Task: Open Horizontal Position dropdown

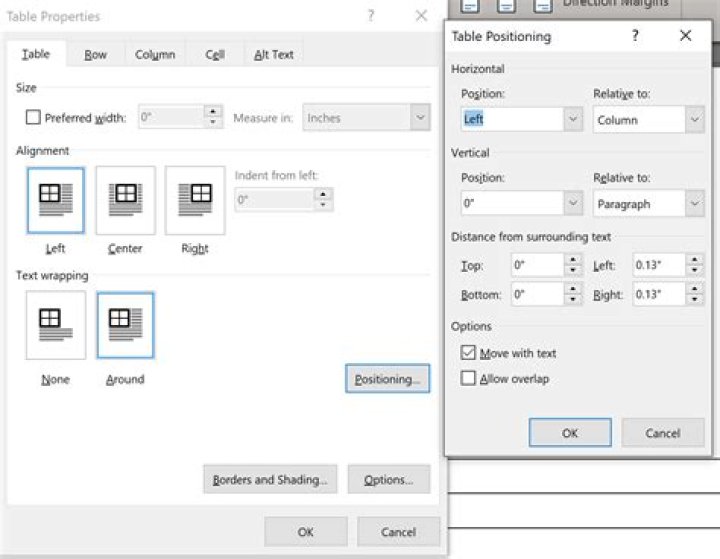Action: 573,119
